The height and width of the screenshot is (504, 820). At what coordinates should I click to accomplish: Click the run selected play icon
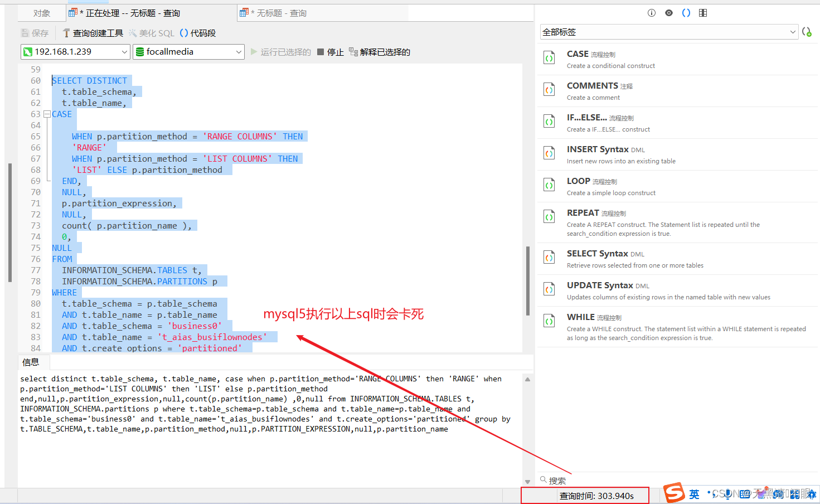tap(254, 52)
